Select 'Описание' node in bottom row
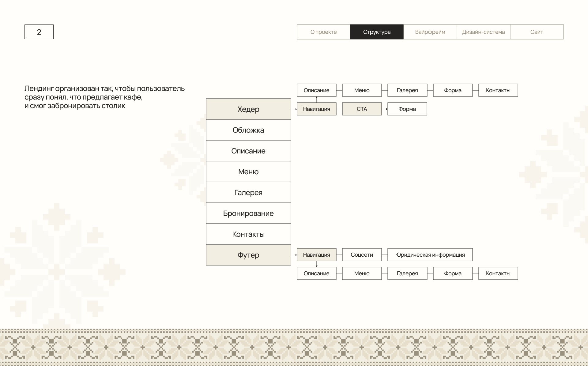588x366 pixels. (316, 274)
